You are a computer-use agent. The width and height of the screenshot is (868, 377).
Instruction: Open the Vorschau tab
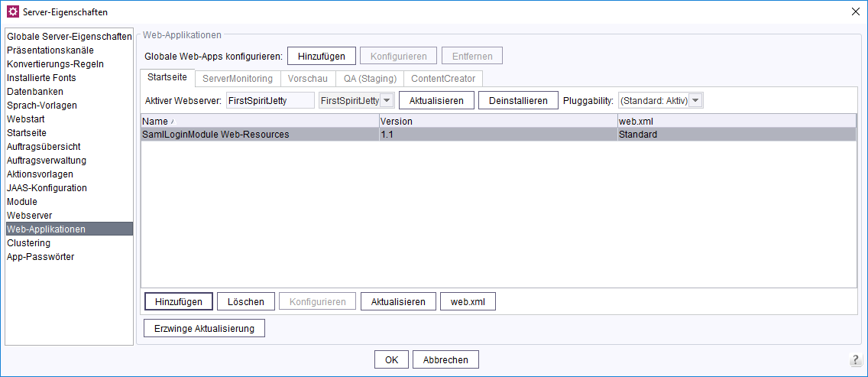point(307,79)
